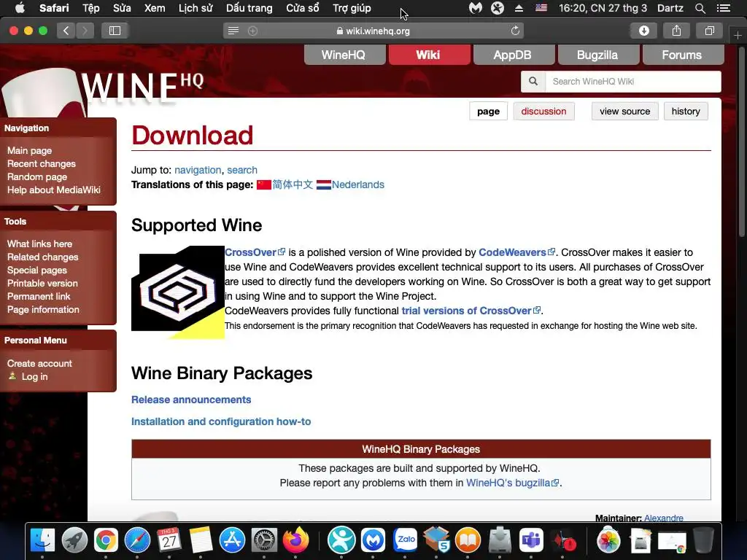The width and height of the screenshot is (747, 560).
Task: Open the Notes app in dock
Action: click(x=201, y=540)
